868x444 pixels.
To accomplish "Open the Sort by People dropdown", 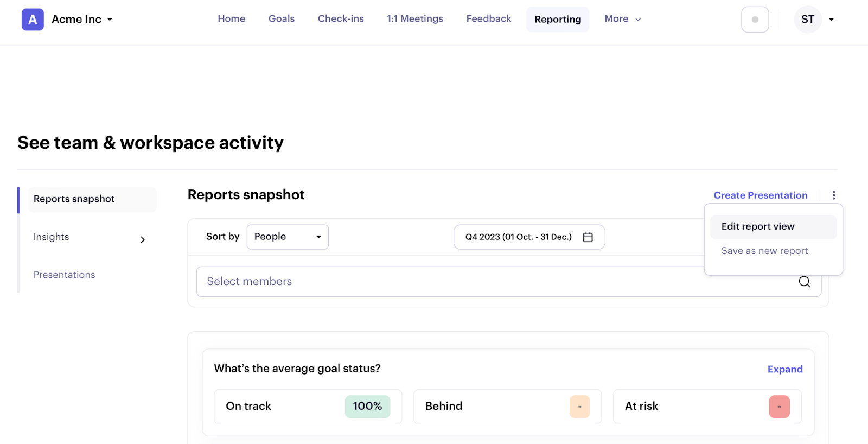I will (288, 237).
